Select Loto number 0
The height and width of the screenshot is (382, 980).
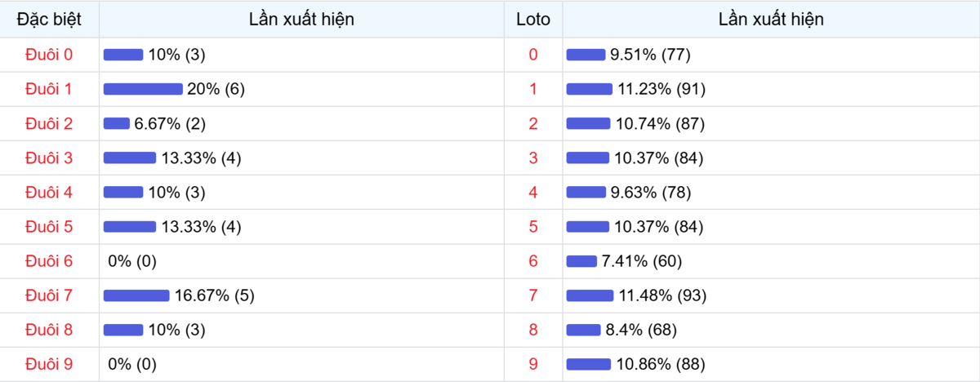click(533, 55)
